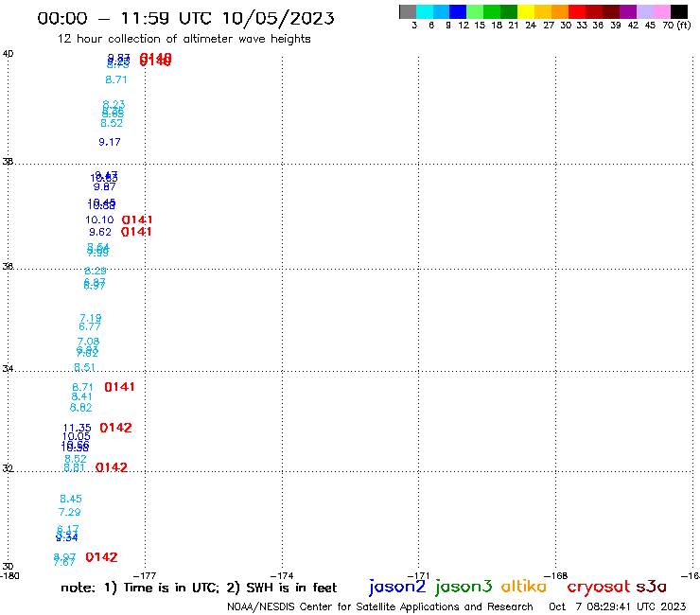Click the NOAA/NESDIS Center credit line

(380, 606)
